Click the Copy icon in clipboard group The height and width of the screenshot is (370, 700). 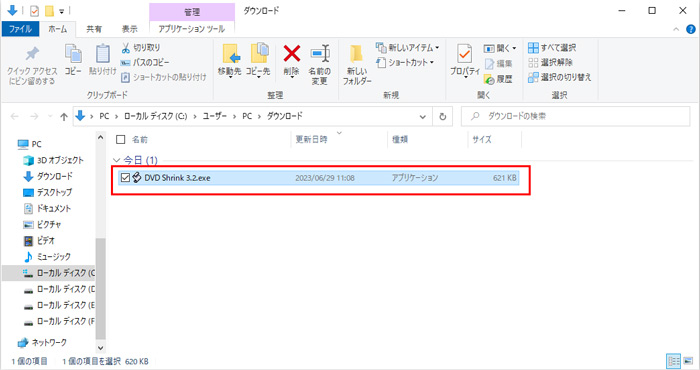[73, 54]
